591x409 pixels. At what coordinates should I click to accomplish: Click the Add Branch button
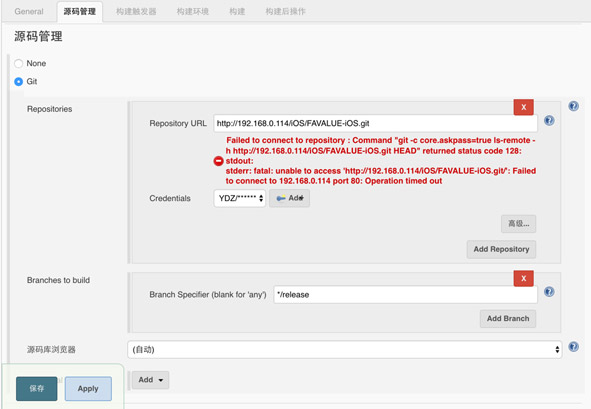(508, 319)
